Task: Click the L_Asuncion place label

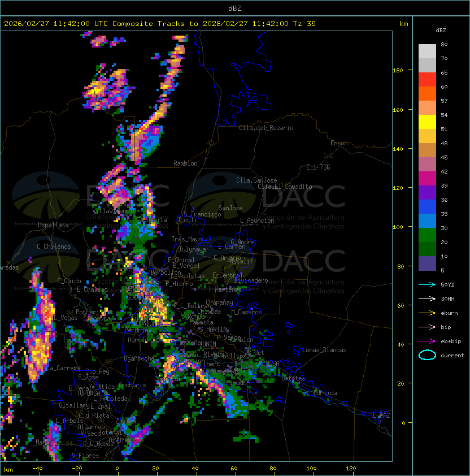Action: [257, 220]
